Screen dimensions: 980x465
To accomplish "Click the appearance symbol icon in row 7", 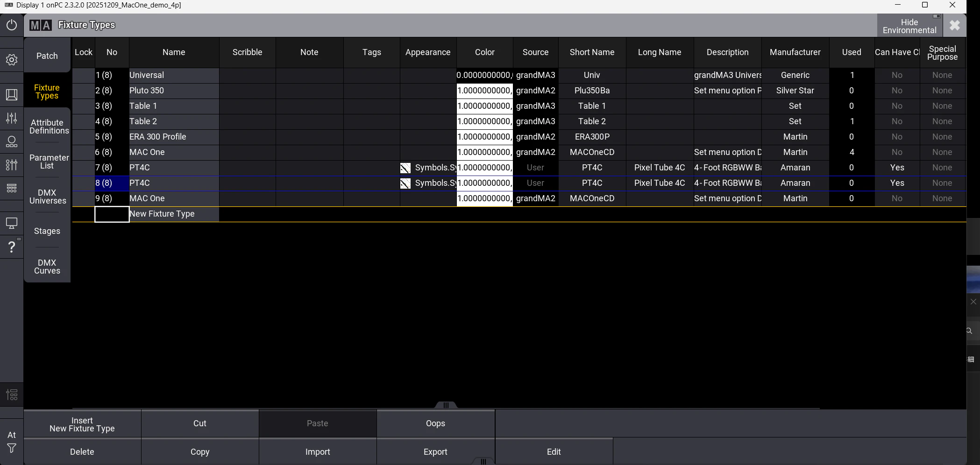I will pyautogui.click(x=405, y=168).
